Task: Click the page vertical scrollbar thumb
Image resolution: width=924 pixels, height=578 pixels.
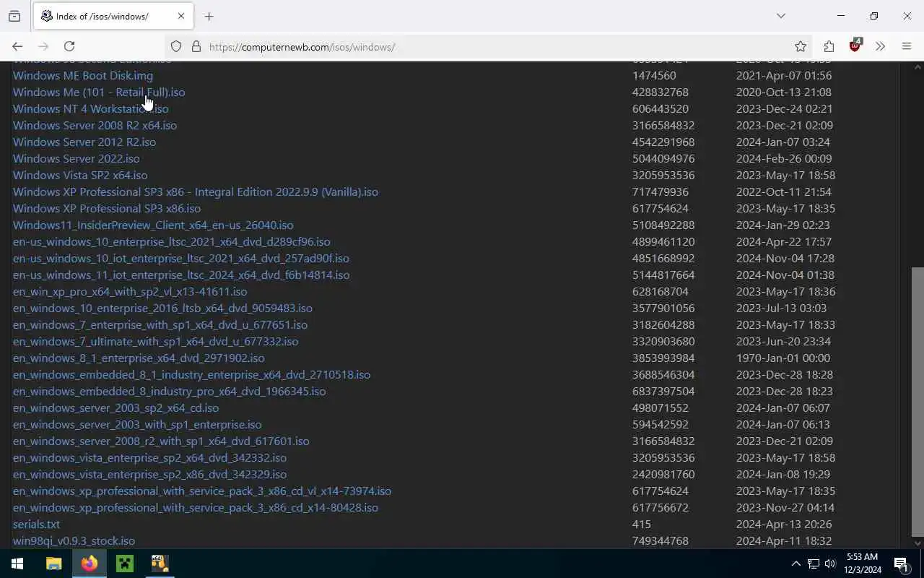Action: [x=918, y=401]
